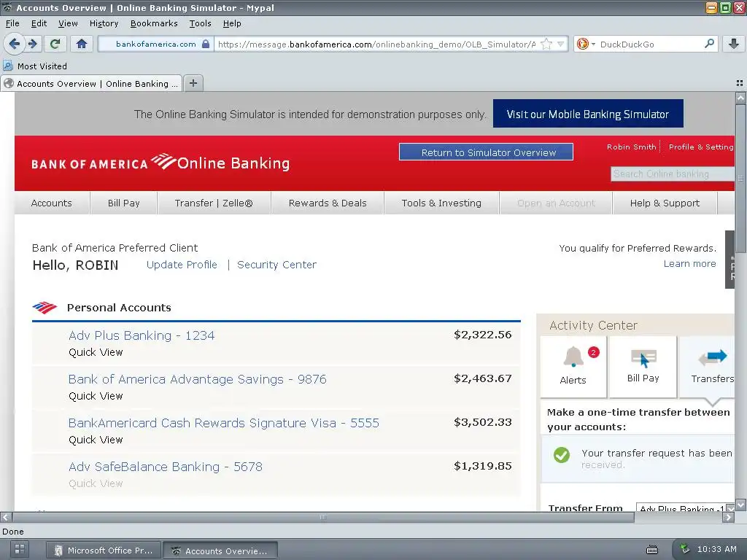Open the File menu
The width and height of the screenshot is (747, 560).
pyautogui.click(x=12, y=23)
